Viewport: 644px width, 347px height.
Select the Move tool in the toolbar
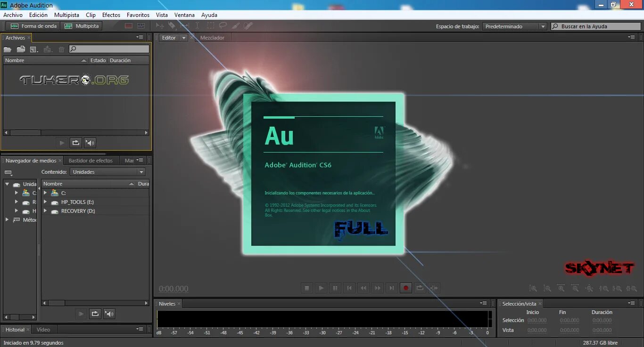click(160, 26)
